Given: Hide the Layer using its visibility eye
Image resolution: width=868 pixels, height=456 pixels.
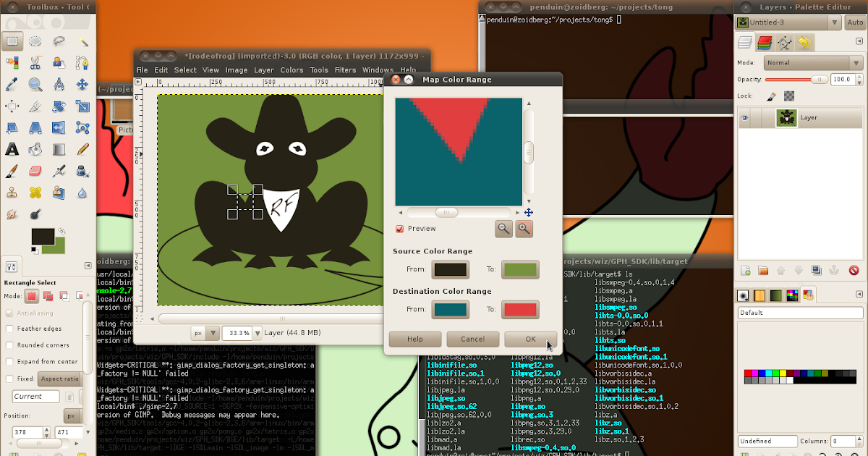Looking at the screenshot, I should (745, 117).
